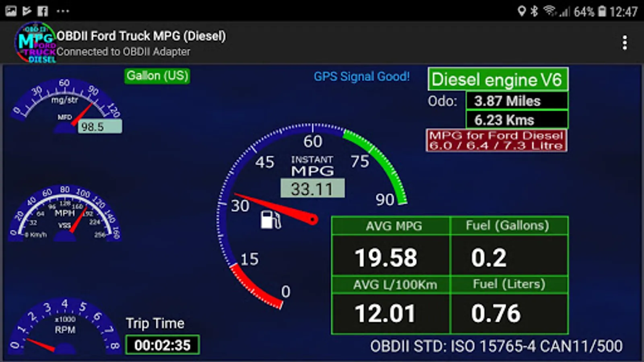
Task: Tap the Bluetooth status icon
Action: click(534, 11)
